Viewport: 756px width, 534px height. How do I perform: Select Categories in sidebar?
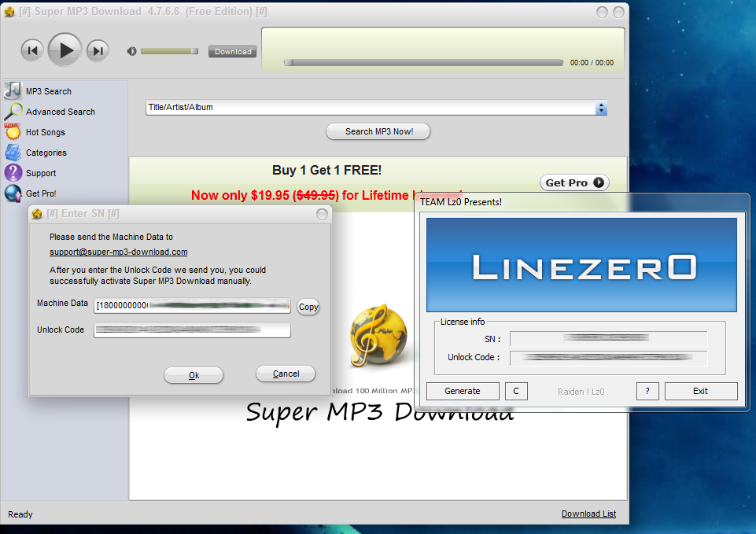(46, 153)
